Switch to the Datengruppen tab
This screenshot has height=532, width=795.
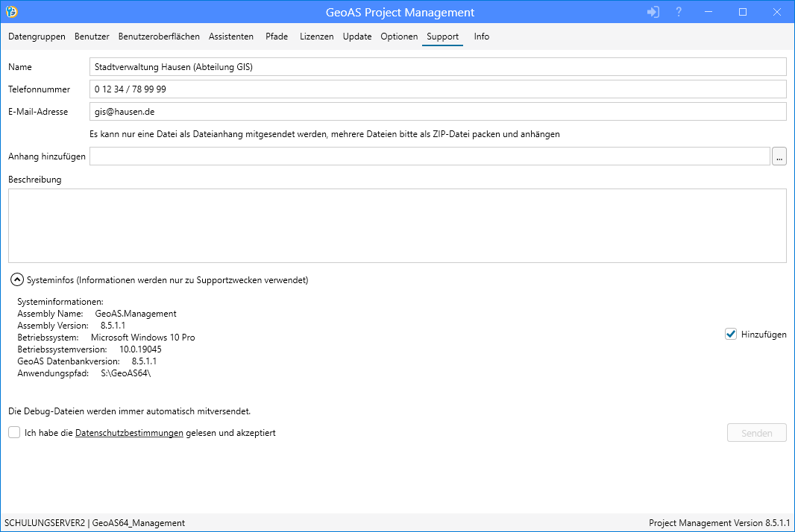pyautogui.click(x=37, y=37)
